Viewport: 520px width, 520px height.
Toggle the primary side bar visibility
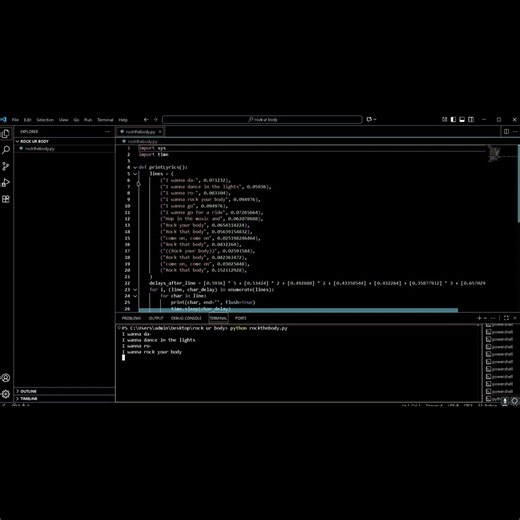pyautogui.click(x=453, y=119)
